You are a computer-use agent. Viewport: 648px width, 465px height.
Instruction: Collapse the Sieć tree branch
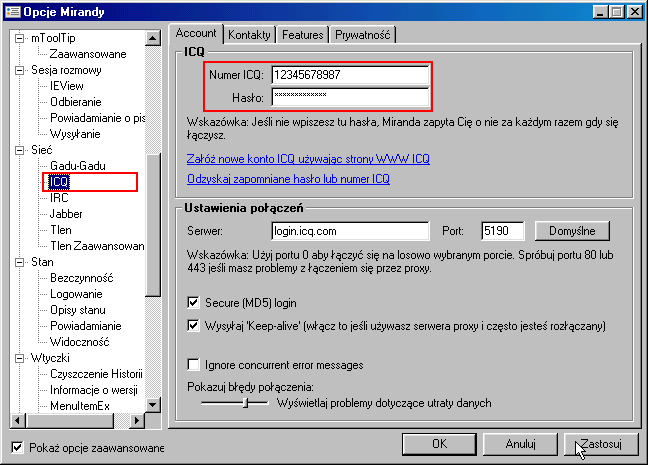[x=21, y=150]
